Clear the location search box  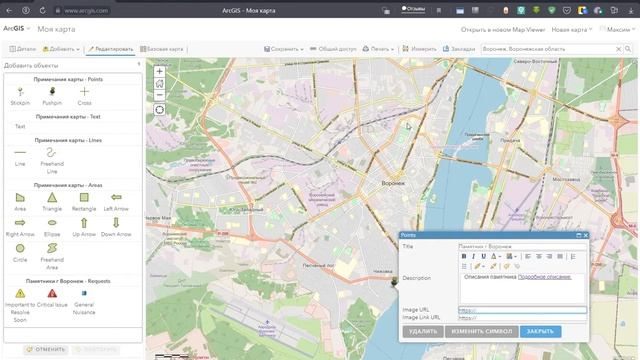[x=618, y=49]
